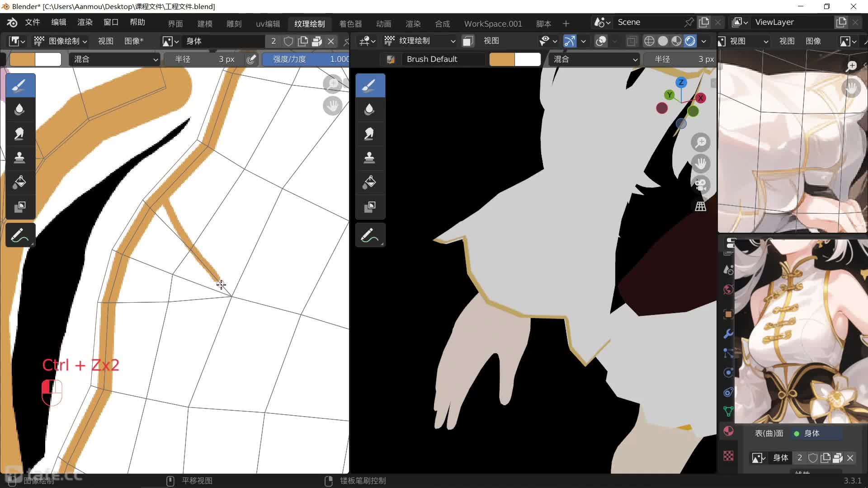The image size is (868, 488).
Task: Open the Object Data properties tab
Action: (728, 411)
